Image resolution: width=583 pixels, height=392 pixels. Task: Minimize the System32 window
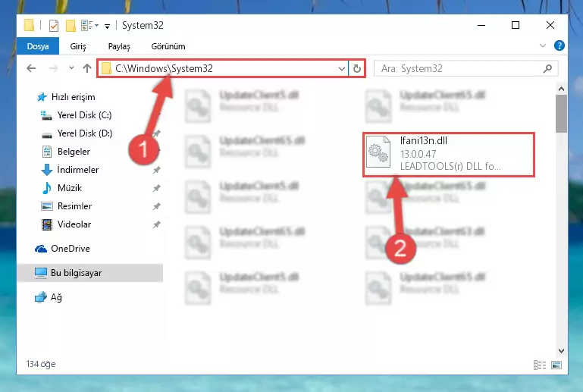[x=481, y=25]
